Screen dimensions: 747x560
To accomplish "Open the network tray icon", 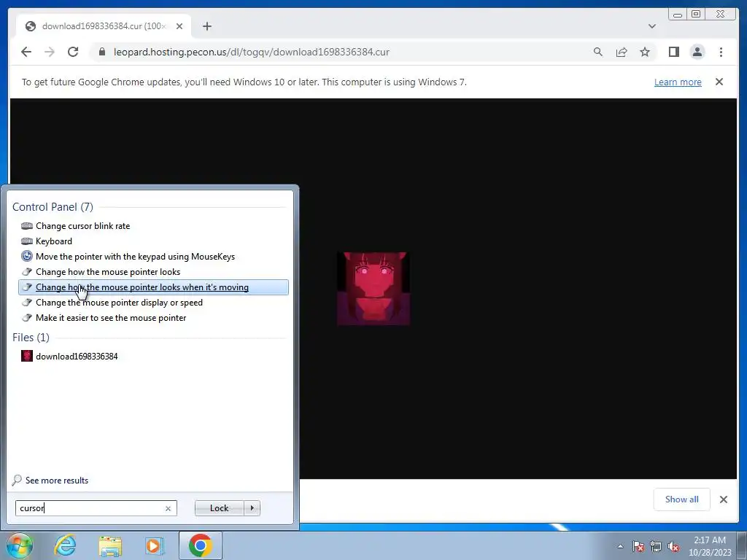I will pos(656,546).
